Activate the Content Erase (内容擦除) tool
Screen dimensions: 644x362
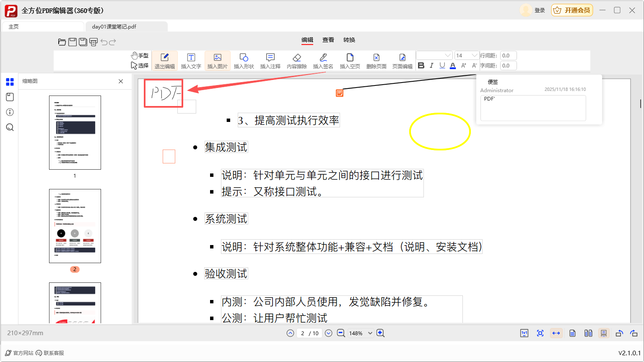tap(296, 61)
